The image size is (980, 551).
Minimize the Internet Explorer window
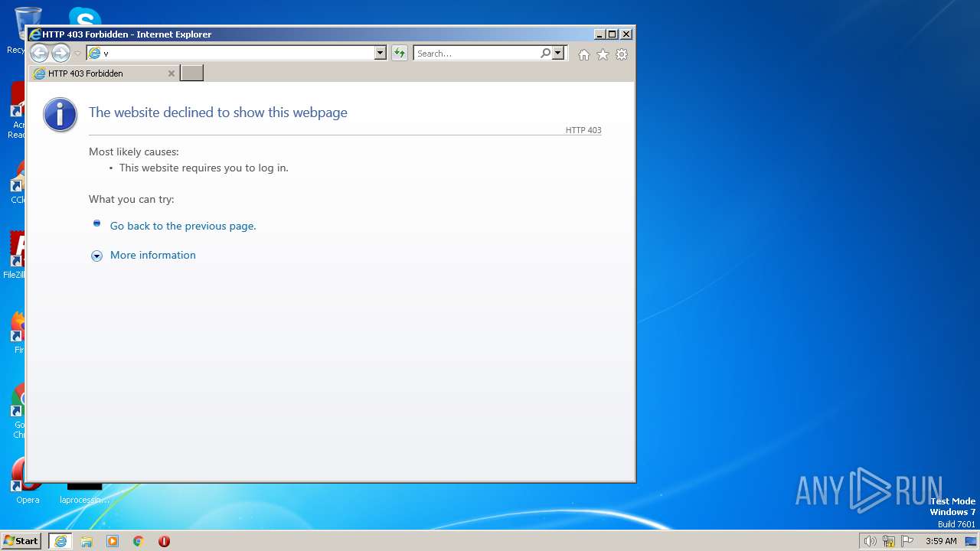click(x=599, y=34)
